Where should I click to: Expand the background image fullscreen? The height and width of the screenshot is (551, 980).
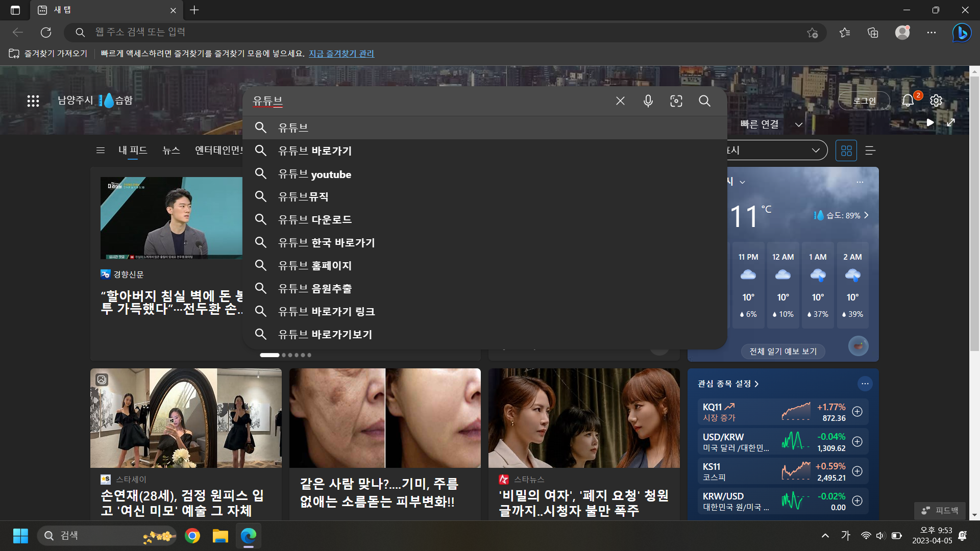coord(951,122)
